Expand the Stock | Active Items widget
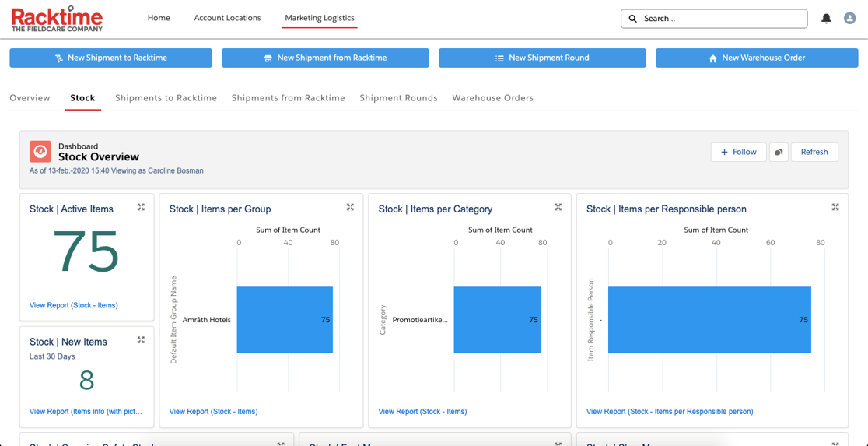Viewport: 868px width, 446px height. [141, 207]
